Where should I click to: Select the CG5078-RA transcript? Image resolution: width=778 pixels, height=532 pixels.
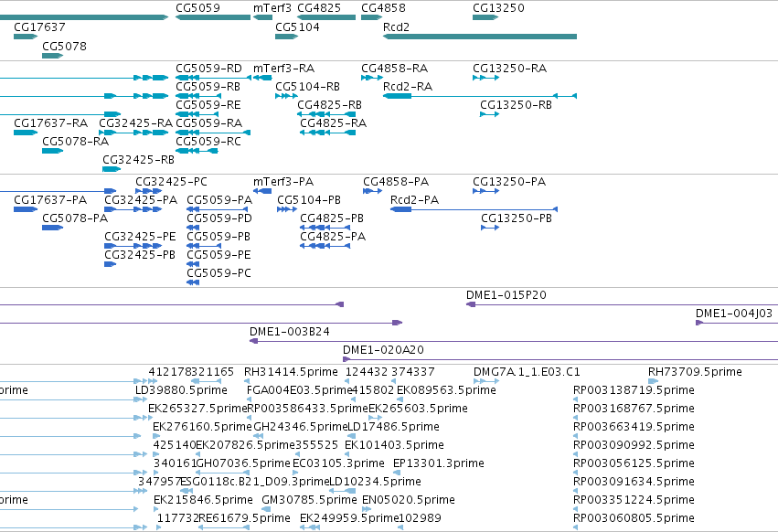pos(53,151)
